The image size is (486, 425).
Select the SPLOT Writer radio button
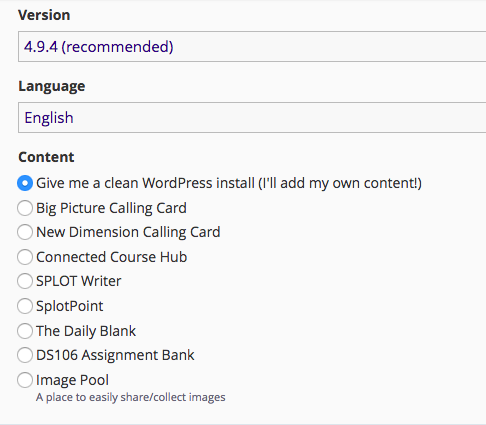[x=25, y=281]
